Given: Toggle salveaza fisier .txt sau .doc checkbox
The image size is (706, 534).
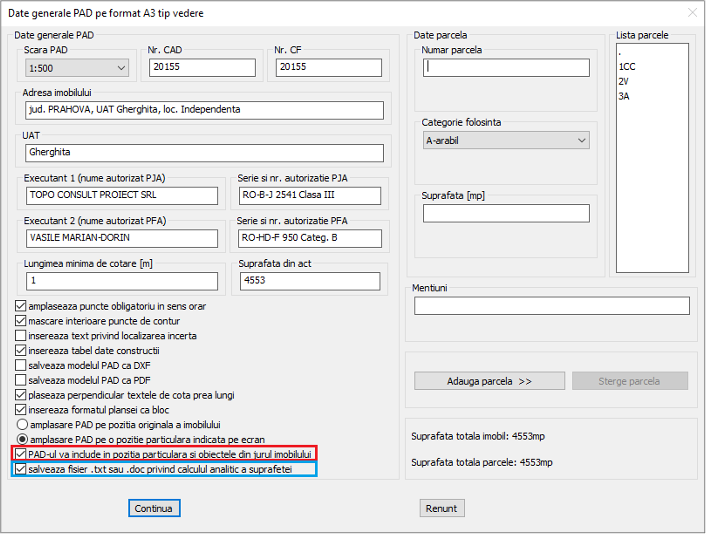Looking at the screenshot, I should (21, 468).
